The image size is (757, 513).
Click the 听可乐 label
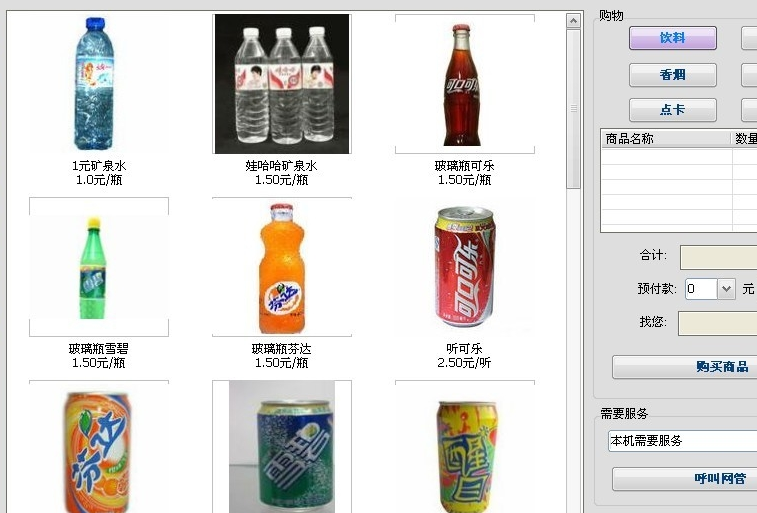coord(464,349)
